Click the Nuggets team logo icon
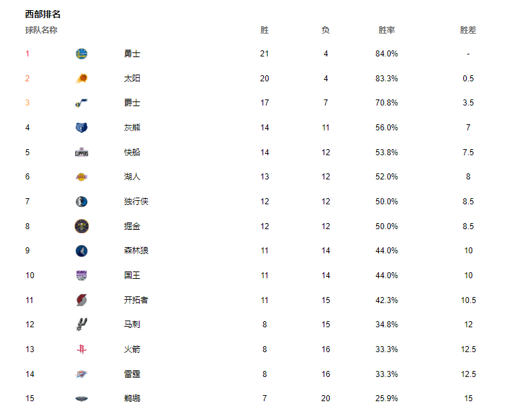 click(81, 226)
